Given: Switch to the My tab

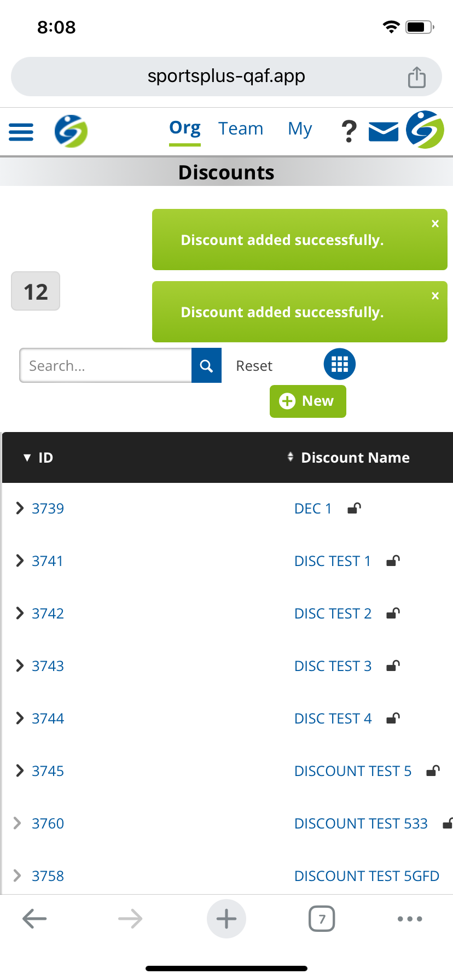Looking at the screenshot, I should point(300,129).
